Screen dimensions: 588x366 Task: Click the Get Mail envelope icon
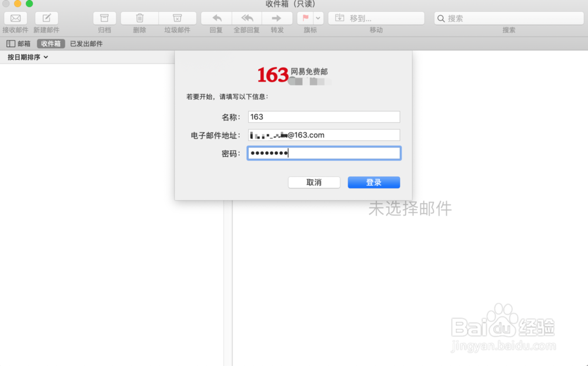[15, 18]
